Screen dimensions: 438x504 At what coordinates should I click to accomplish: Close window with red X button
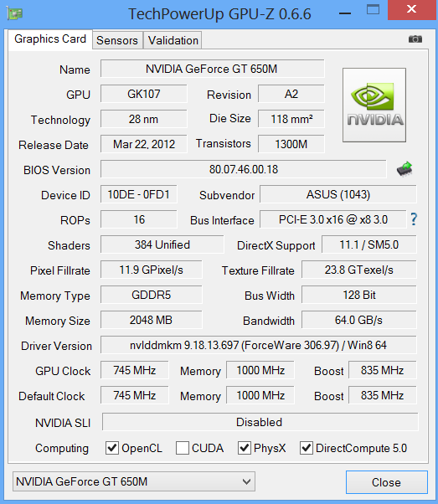pos(412,10)
